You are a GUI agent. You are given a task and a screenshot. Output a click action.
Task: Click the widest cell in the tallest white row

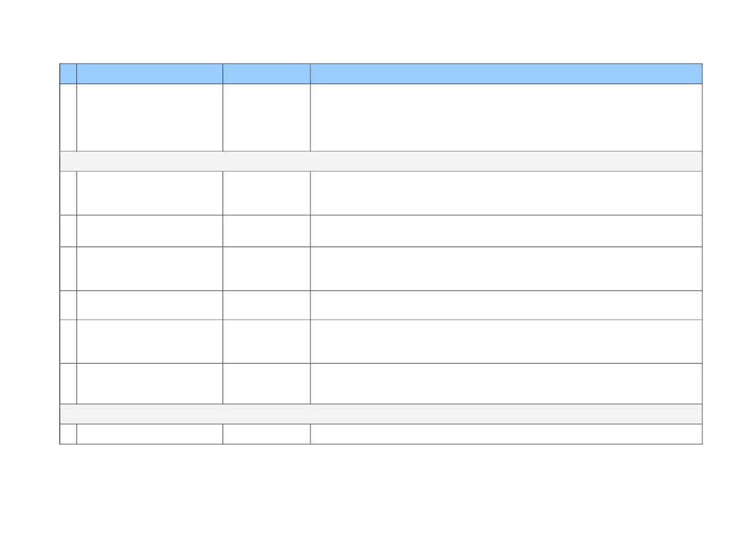coord(506,117)
